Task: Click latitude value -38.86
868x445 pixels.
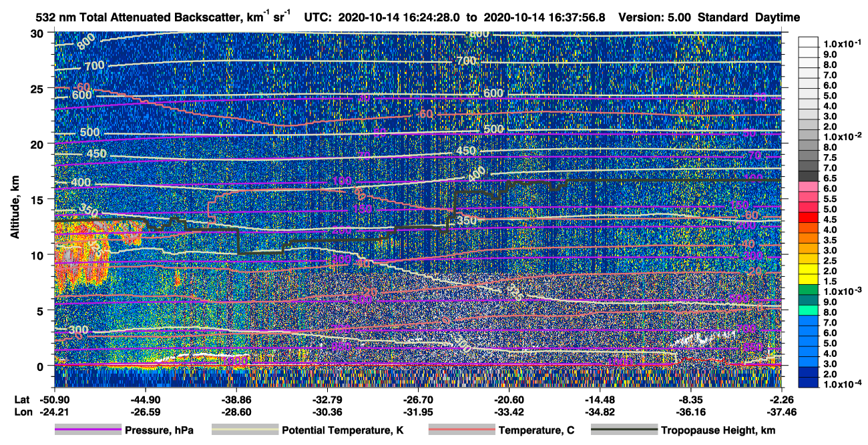Action: [x=236, y=401]
